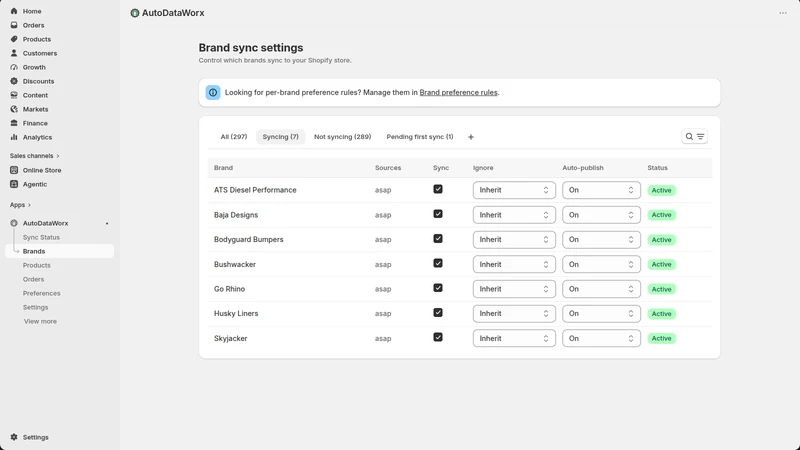Click the AutoDataWorx app icon in sidebar
Viewport: 800px width, 450px height.
[x=14, y=223]
